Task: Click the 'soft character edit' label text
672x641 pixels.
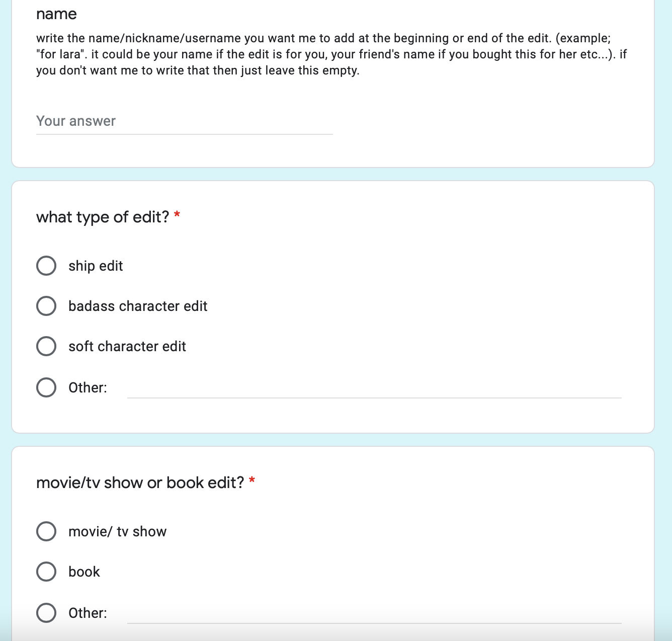Action: coord(127,346)
